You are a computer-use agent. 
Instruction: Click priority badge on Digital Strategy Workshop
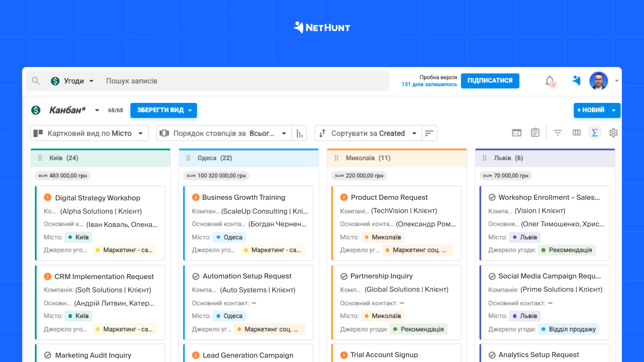coord(48,197)
